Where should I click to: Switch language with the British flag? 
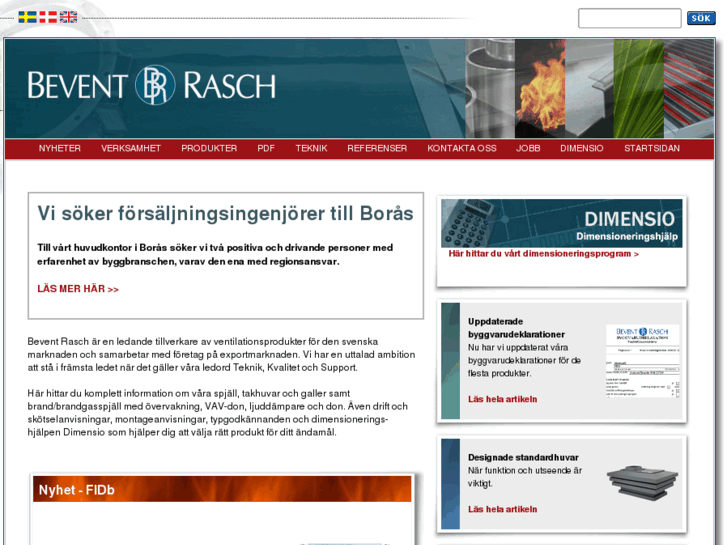68,17
